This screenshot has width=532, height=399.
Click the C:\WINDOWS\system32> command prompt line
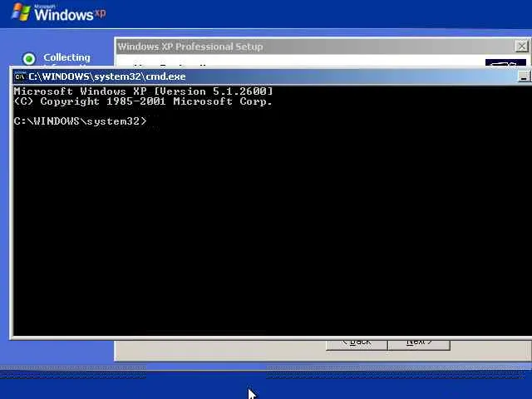pyautogui.click(x=81, y=121)
